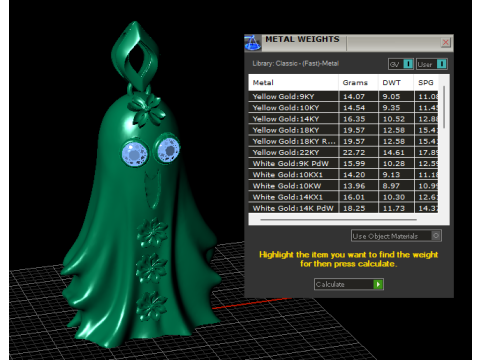
Task: Select the Yellow Gold:9KY row
Action: (343, 97)
